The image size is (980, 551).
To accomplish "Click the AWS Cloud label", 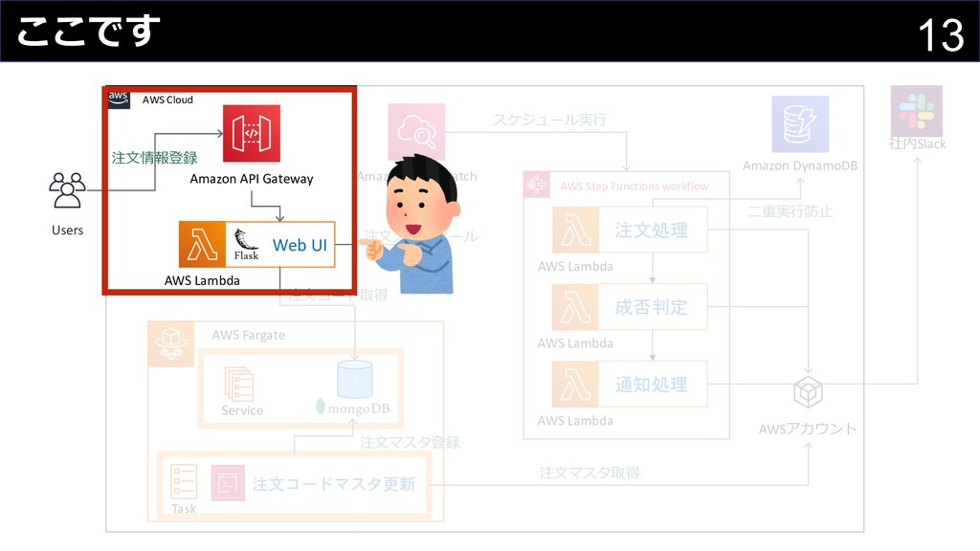I will 167,99.
